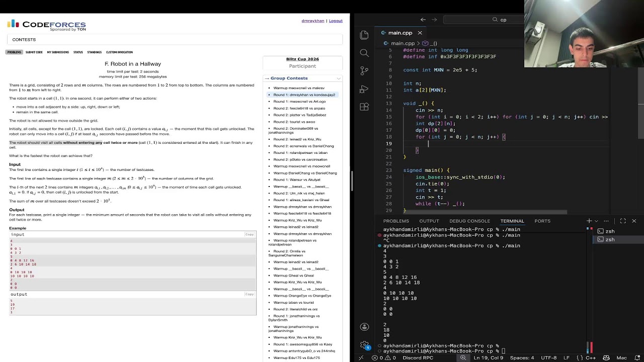Copy the example input
This screenshot has width=644, height=362.
(250, 235)
